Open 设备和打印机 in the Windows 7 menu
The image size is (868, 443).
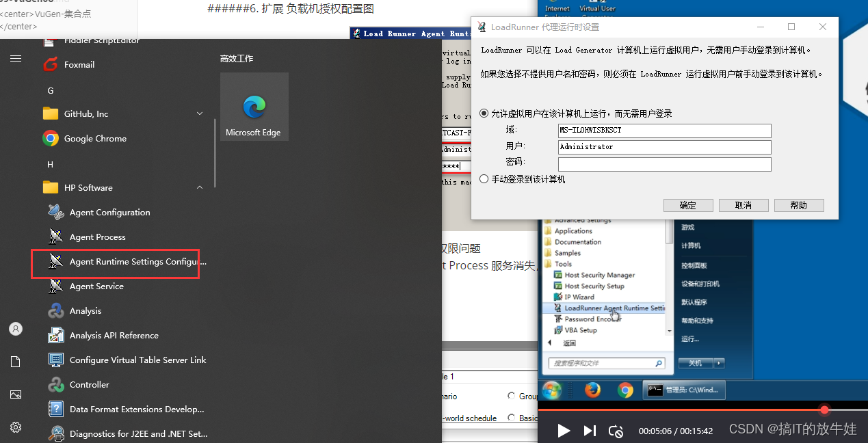pos(700,284)
